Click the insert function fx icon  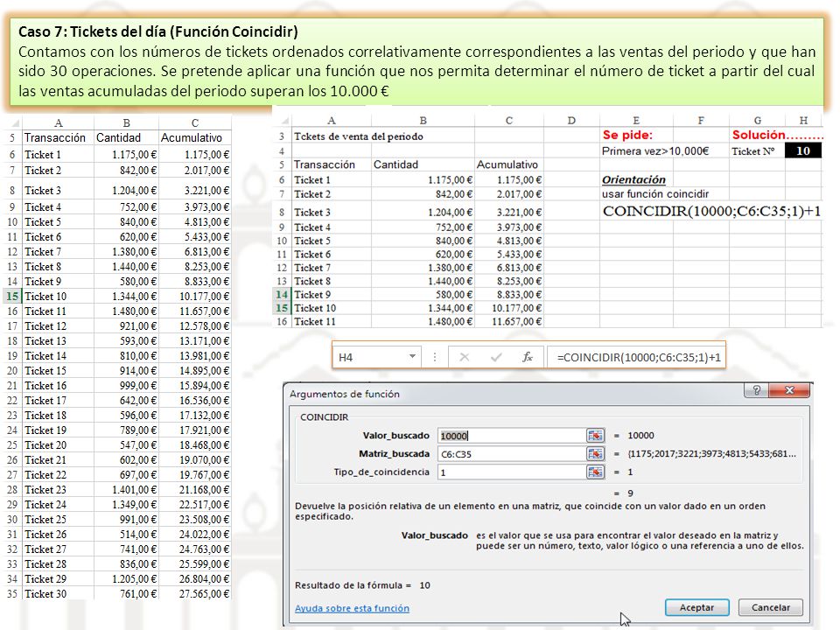pyautogui.click(x=527, y=357)
